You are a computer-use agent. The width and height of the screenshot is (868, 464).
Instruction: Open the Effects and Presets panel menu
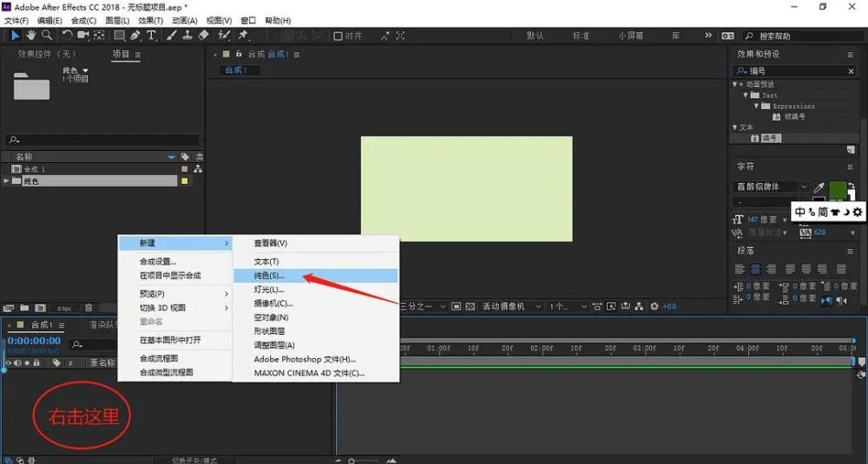850,54
